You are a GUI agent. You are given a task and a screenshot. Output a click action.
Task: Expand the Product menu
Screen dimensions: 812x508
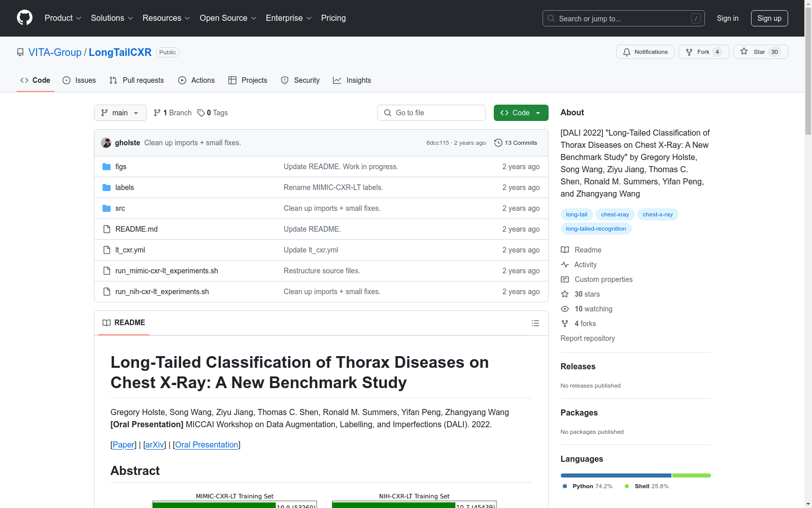pos(63,18)
